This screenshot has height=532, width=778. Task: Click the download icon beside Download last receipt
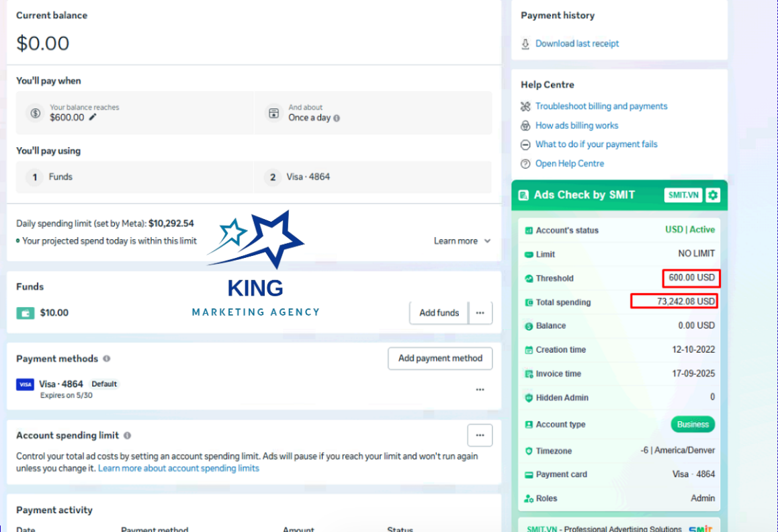pos(525,44)
